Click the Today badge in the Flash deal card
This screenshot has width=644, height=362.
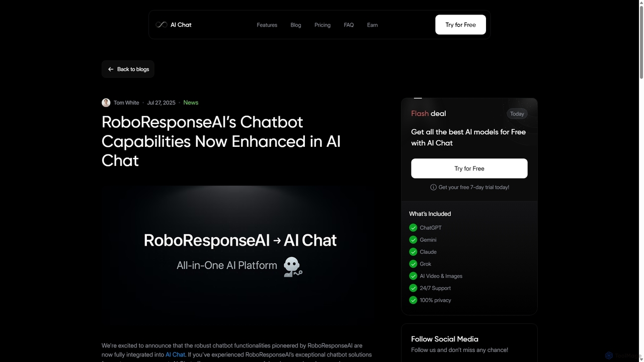pyautogui.click(x=517, y=114)
